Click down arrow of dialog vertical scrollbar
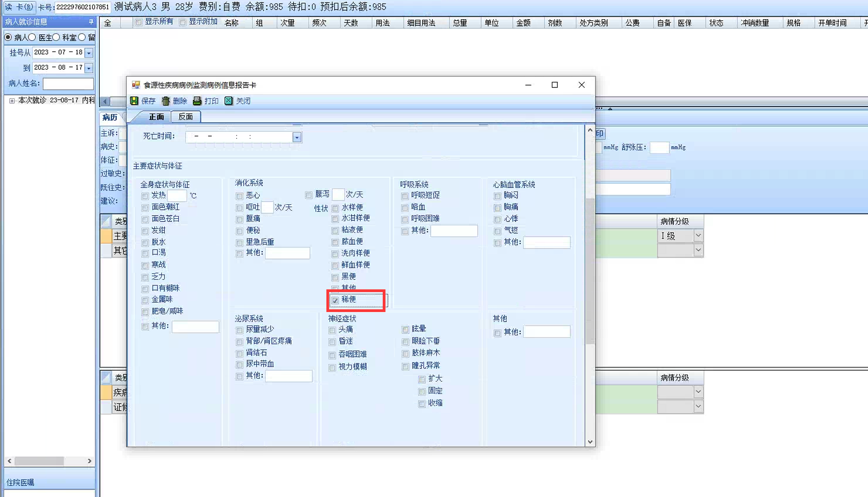Image resolution: width=868 pixels, height=497 pixels. click(x=590, y=442)
